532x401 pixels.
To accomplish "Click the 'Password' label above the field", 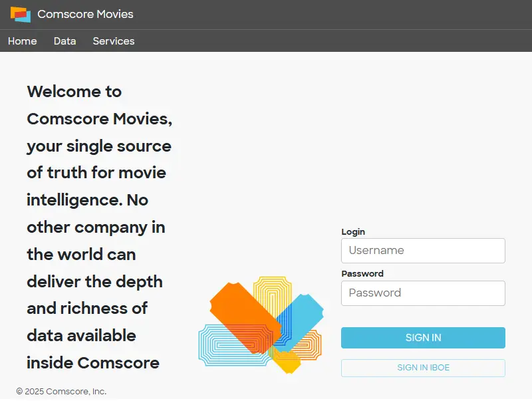I will [x=362, y=273].
